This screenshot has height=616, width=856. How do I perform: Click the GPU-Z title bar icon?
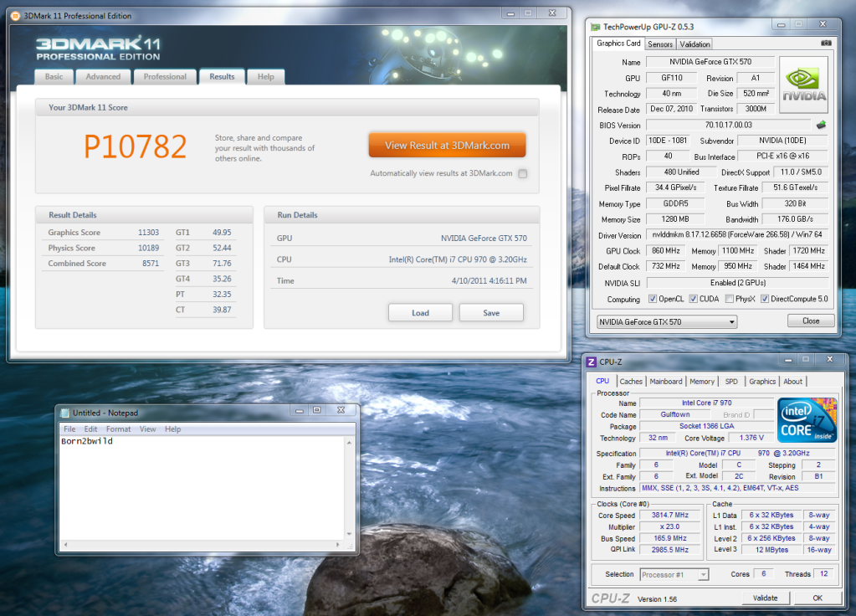pyautogui.click(x=596, y=27)
